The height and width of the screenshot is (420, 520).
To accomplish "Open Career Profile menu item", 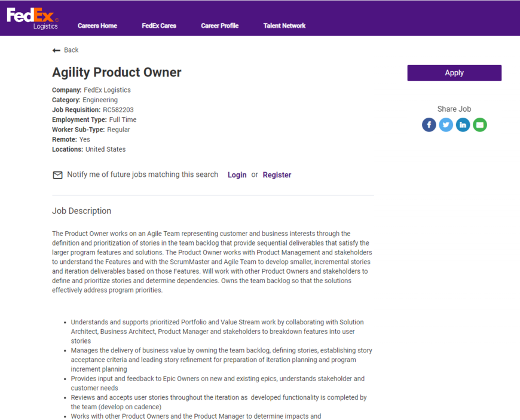I will point(219,26).
